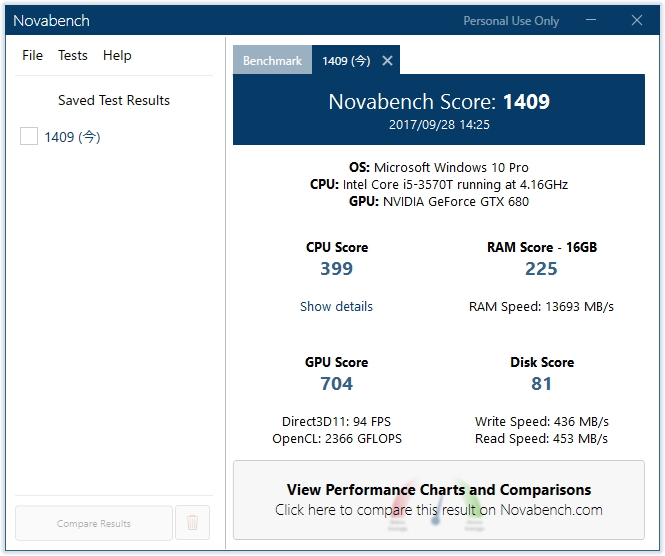
Task: Tick the checkbox beside saved result 1409
Action: pyautogui.click(x=29, y=136)
